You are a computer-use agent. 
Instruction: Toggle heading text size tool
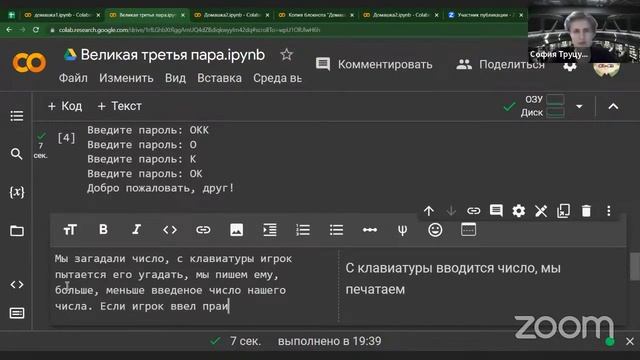point(70,230)
